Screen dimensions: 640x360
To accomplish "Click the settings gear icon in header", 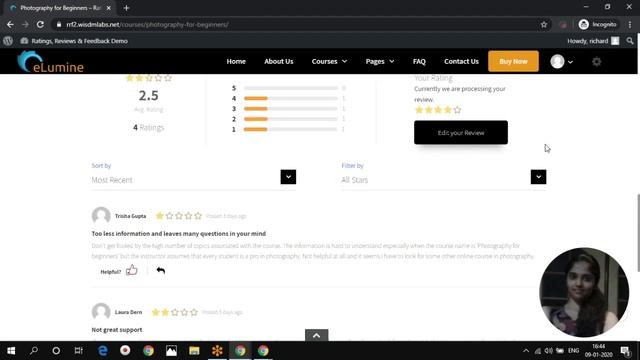I will point(596,62).
